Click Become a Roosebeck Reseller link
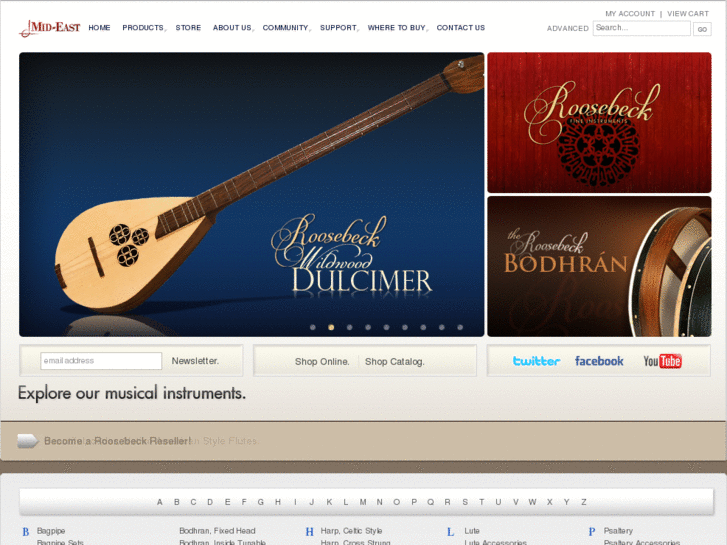Image resolution: width=727 pixels, height=545 pixels. [117, 441]
